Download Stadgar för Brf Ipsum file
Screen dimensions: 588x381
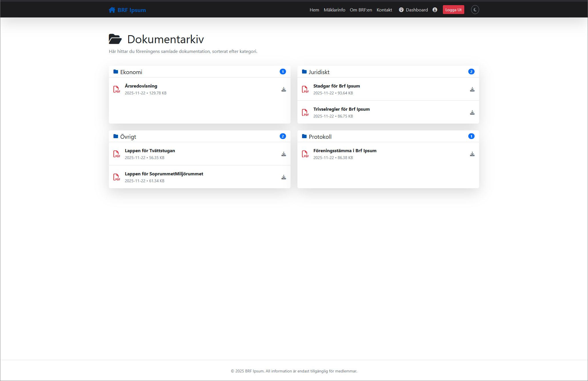472,90
